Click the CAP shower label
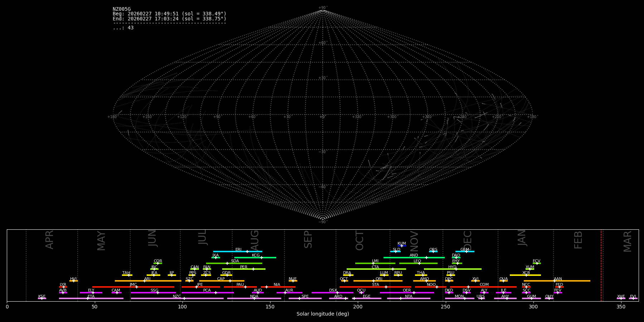This screenshot has width=644, height=322. (221, 279)
